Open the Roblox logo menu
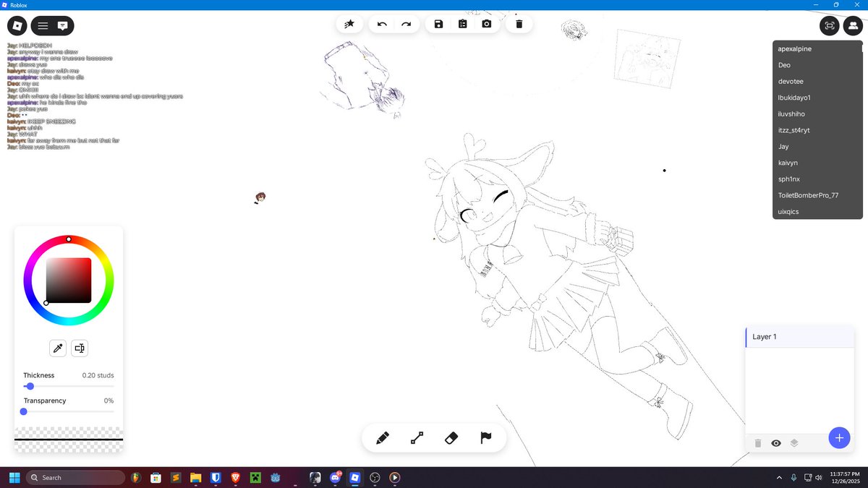The width and height of the screenshot is (868, 488). [x=17, y=26]
